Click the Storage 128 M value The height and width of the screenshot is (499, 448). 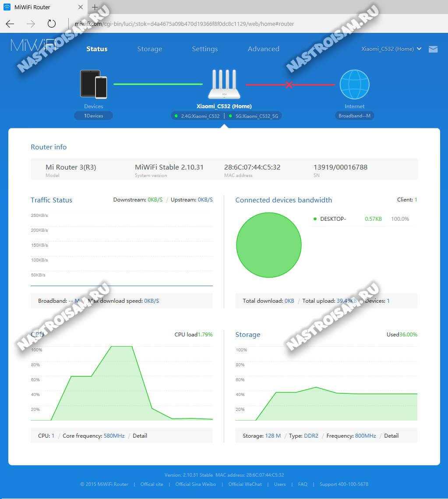273,435
